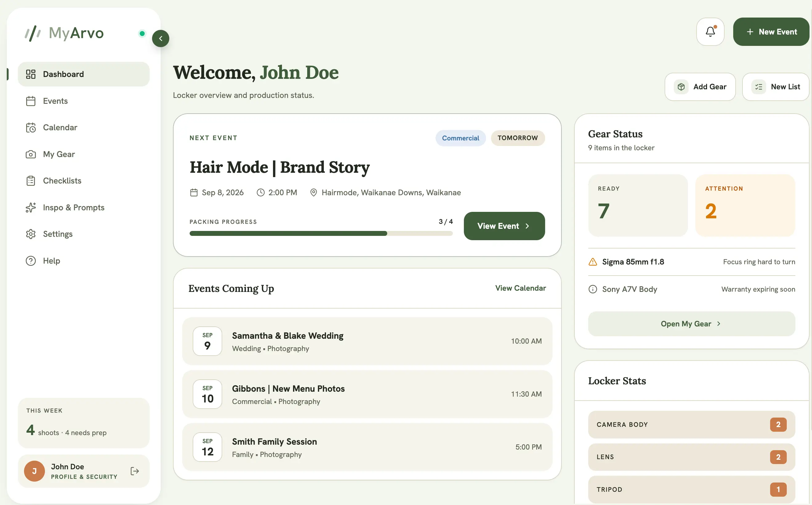
Task: Click the warning icon beside Sigma 85mm f1.8
Action: 593,262
